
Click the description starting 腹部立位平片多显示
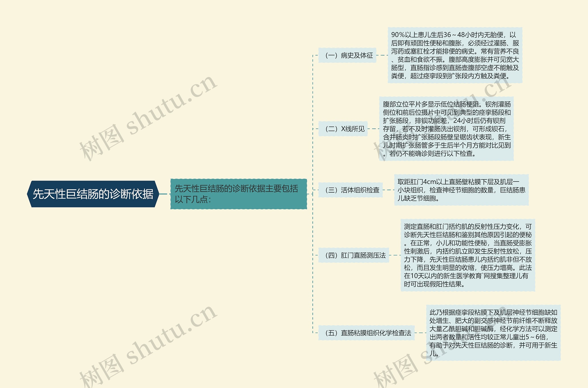446,129
